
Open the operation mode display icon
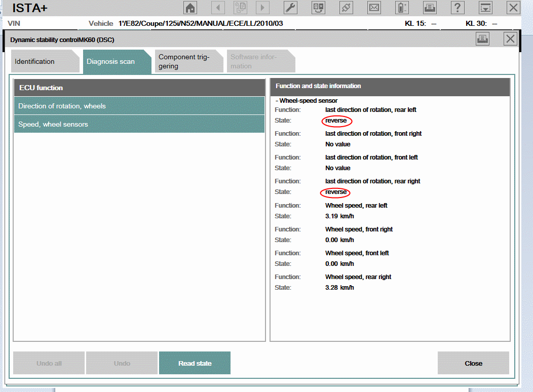tap(318, 8)
